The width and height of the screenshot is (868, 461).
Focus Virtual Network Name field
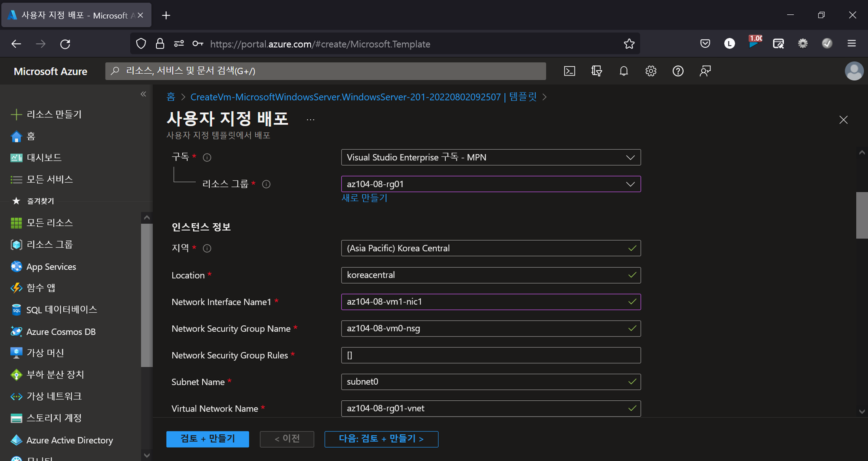point(491,409)
